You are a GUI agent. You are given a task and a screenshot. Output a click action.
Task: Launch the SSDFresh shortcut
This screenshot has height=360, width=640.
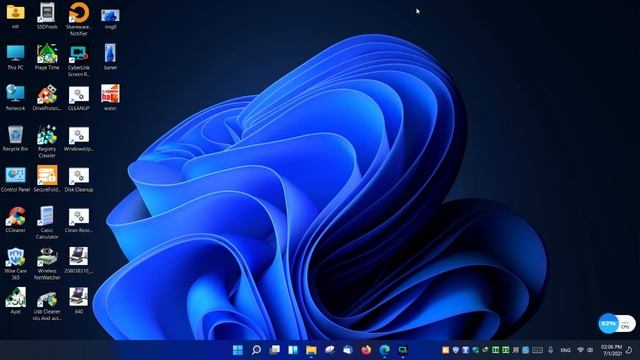(x=47, y=16)
